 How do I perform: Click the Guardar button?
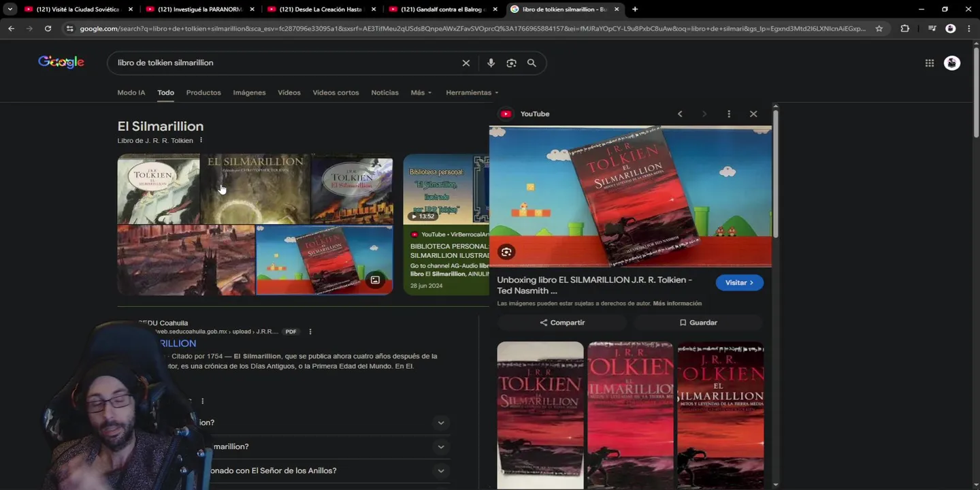click(698, 323)
